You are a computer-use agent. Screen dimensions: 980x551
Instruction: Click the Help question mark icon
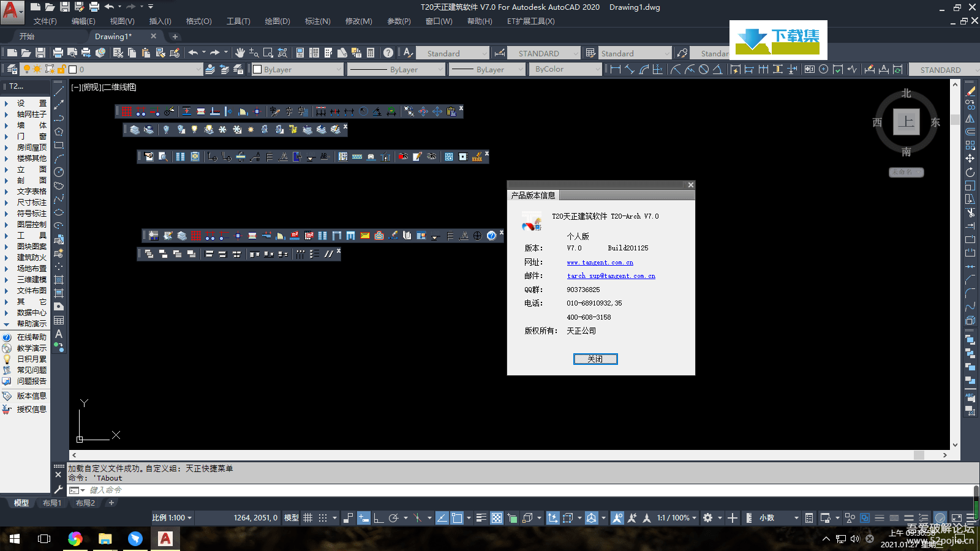(x=388, y=53)
